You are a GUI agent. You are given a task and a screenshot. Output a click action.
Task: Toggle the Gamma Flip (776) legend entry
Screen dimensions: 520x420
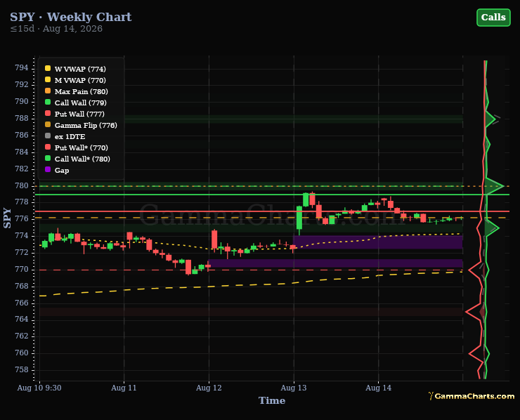point(81,125)
